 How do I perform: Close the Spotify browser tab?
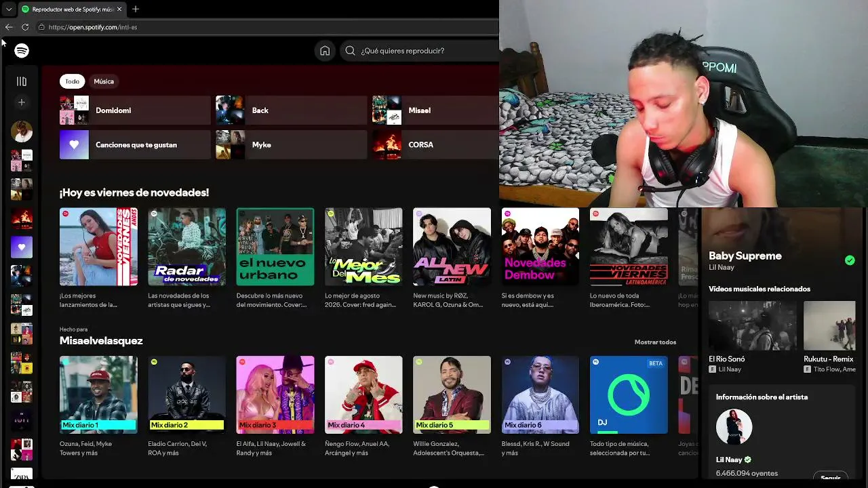pyautogui.click(x=120, y=9)
